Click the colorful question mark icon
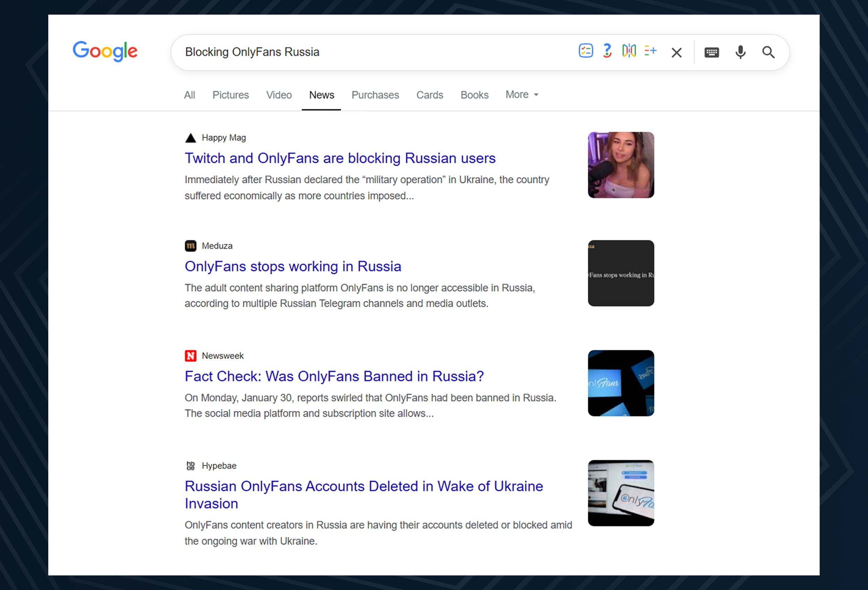 (607, 51)
